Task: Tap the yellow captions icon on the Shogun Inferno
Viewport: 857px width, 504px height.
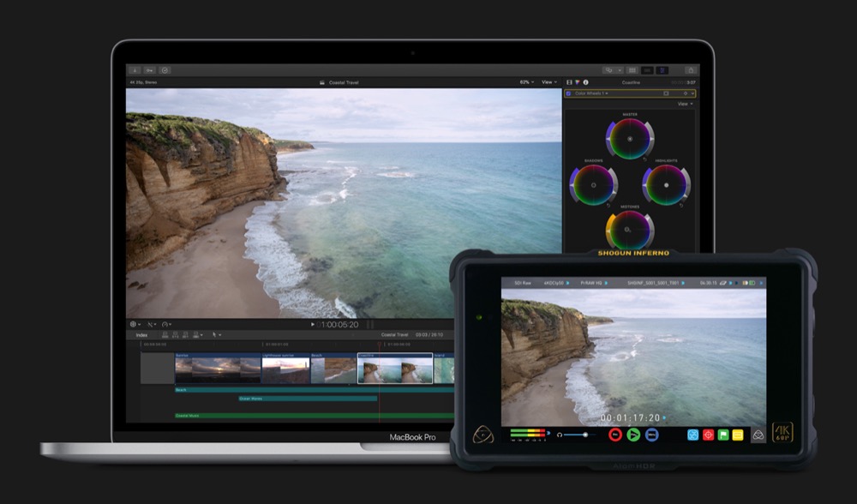Action: point(740,435)
